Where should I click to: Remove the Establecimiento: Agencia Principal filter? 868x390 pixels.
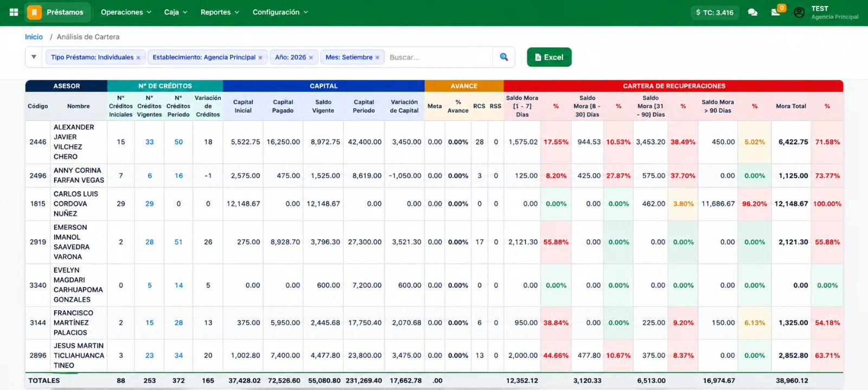click(x=260, y=57)
